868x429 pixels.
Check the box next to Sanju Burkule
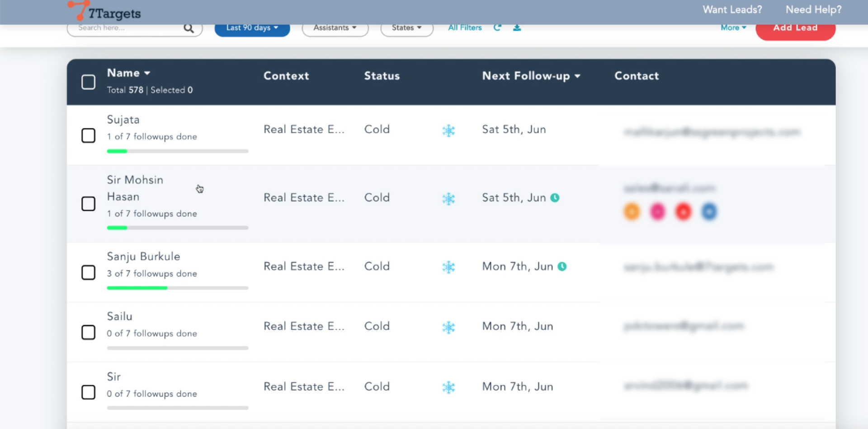(88, 272)
